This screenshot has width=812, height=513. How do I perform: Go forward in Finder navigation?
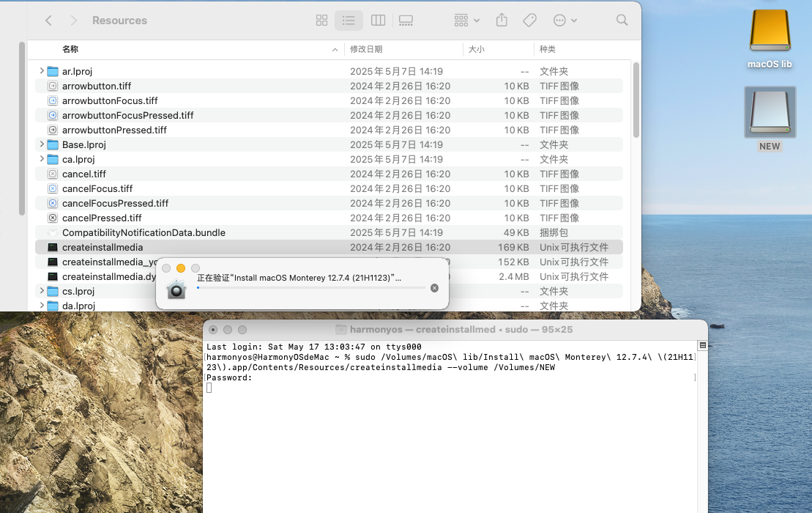(73, 21)
